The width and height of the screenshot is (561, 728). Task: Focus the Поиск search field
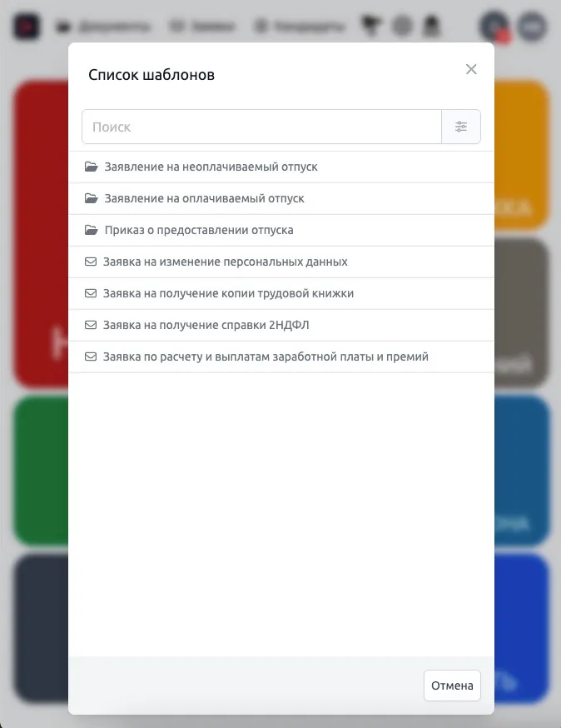(261, 127)
